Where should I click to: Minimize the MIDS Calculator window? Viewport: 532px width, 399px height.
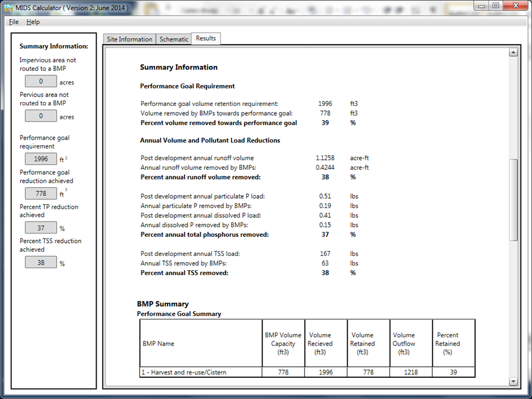pos(480,5)
